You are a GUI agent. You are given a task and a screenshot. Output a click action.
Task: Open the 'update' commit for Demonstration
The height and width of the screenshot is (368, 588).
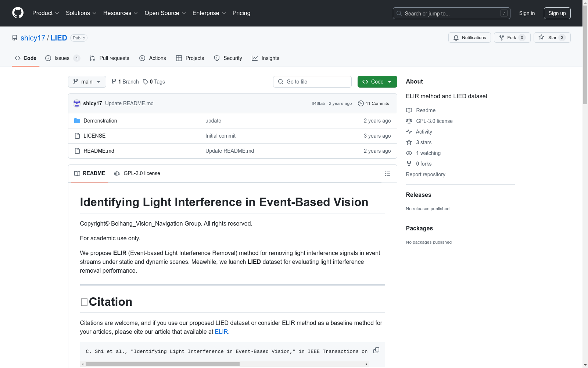click(x=213, y=121)
